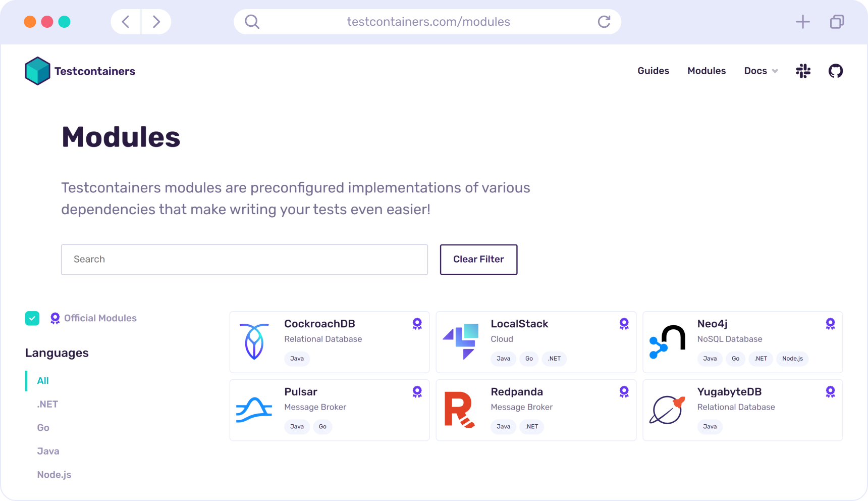Screen dimensions: 868x501
Task: Click 'Message Broker' text on Pulsar card
Action: click(x=315, y=407)
